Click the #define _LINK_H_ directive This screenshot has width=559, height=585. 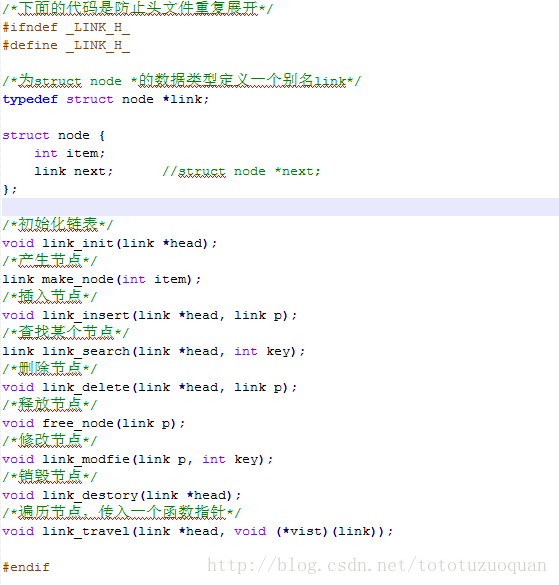click(66, 46)
